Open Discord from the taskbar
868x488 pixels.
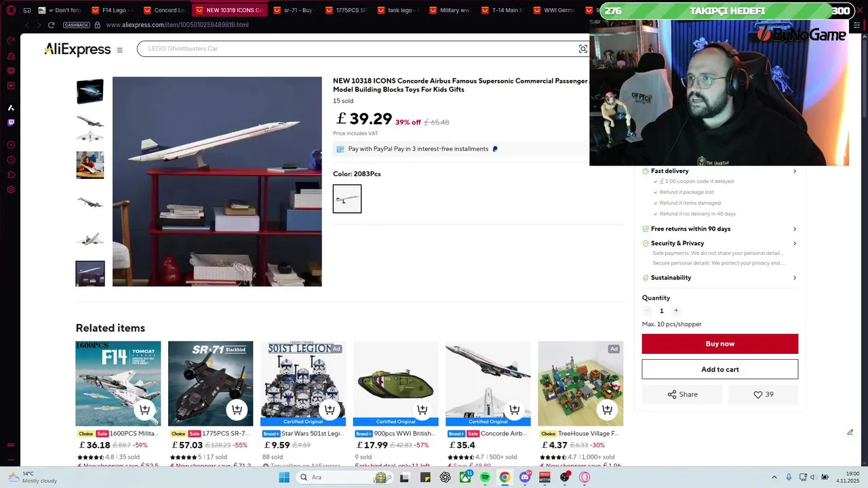click(525, 478)
